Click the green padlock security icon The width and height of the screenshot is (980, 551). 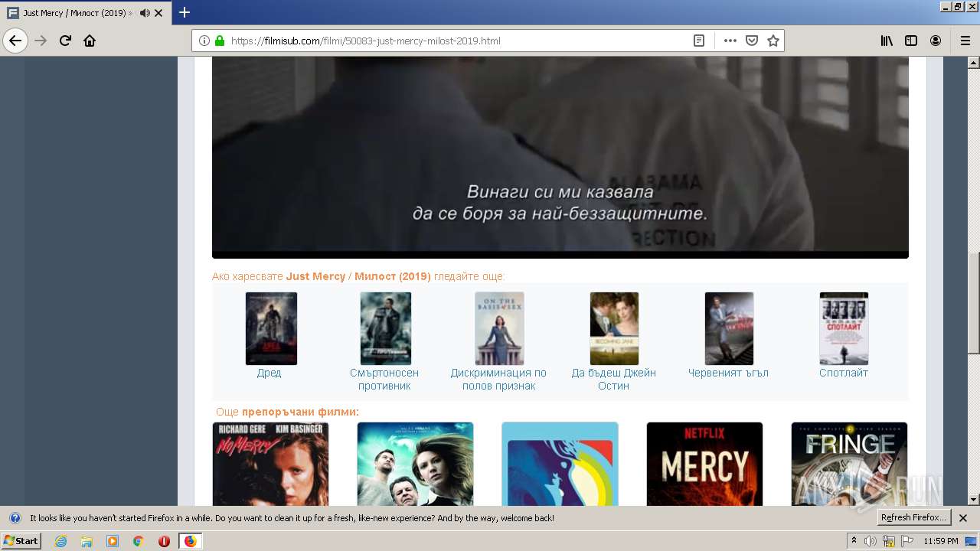coord(220,41)
